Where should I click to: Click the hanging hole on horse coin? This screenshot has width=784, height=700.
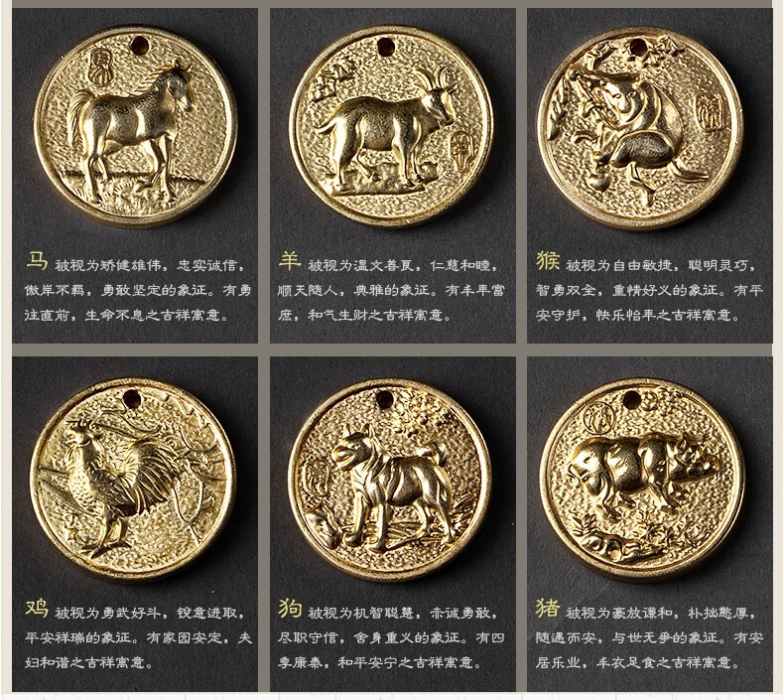pos(140,46)
